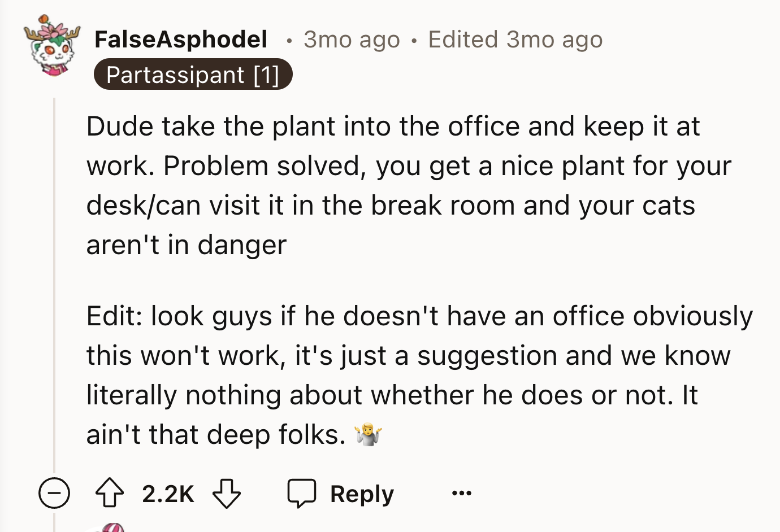Click the 2.2K vote score

click(168, 494)
